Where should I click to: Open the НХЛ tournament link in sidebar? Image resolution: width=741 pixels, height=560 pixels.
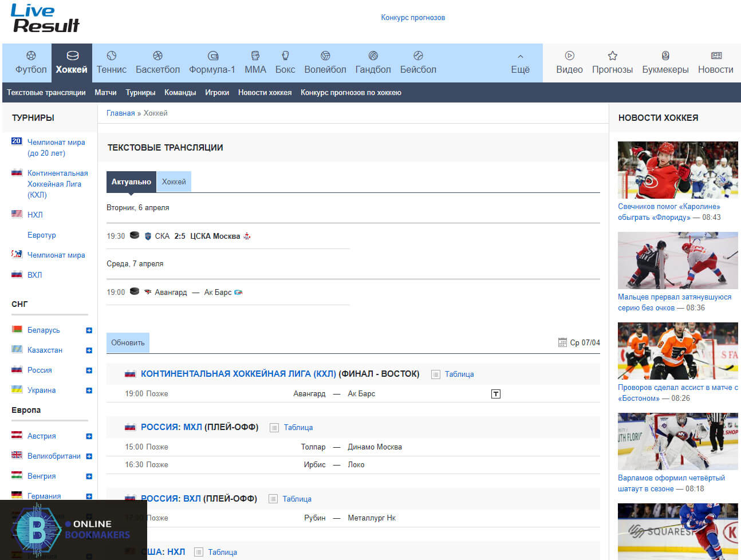[x=35, y=215]
